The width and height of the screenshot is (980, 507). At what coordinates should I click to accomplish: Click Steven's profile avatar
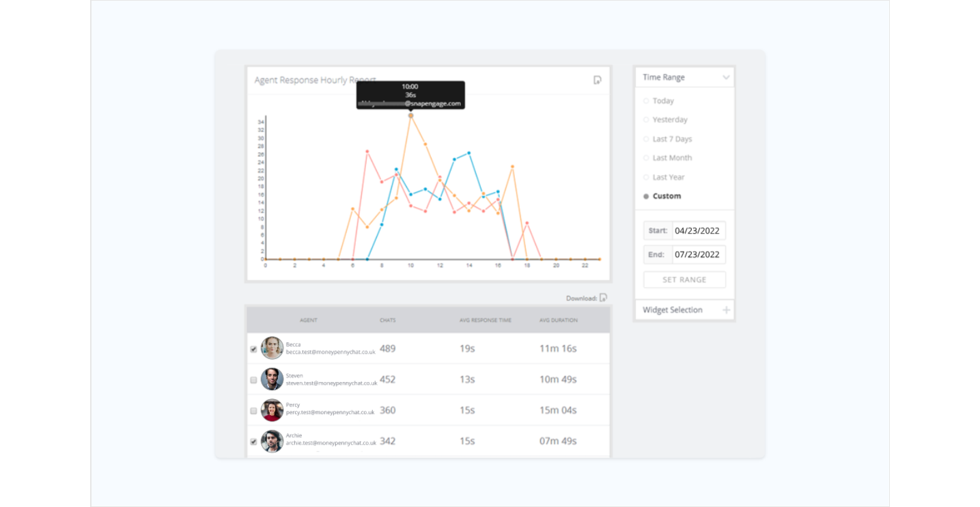coord(272,379)
